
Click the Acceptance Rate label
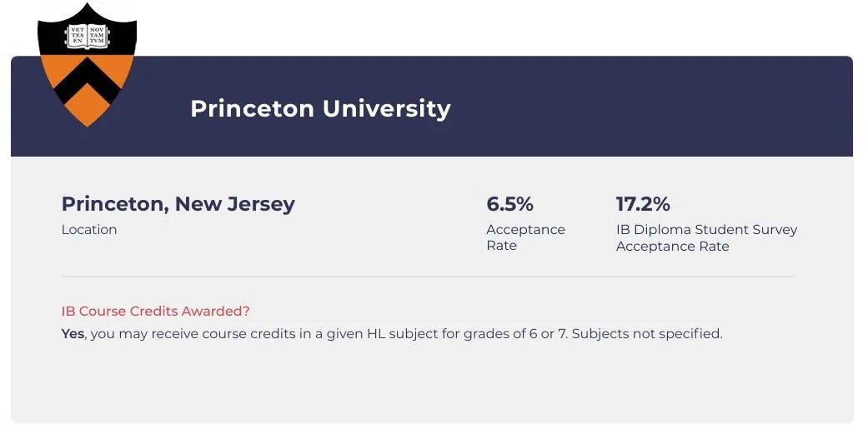pos(526,237)
